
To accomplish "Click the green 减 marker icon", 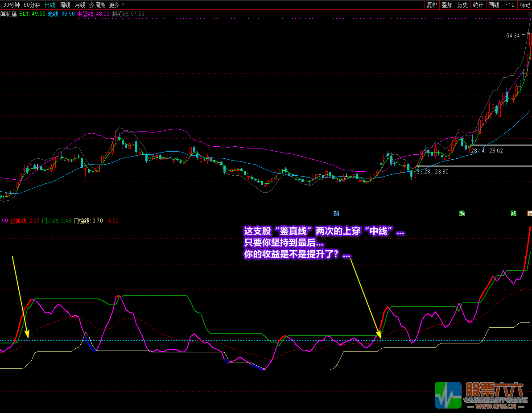I will (513, 214).
